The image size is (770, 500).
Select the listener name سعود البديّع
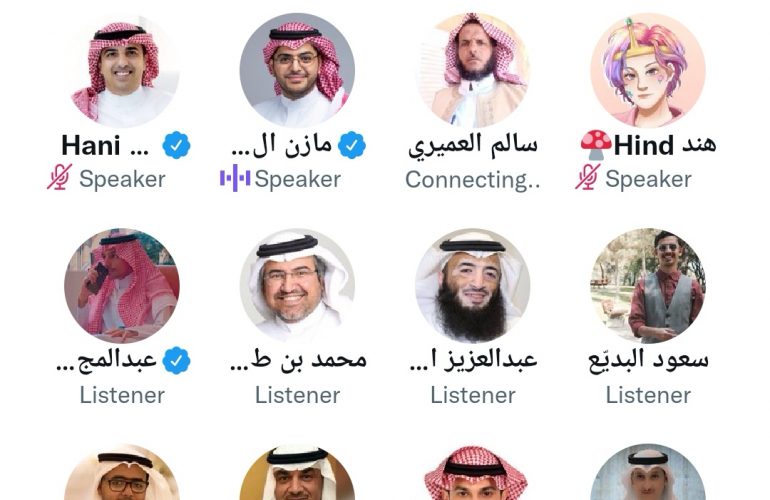click(648, 360)
